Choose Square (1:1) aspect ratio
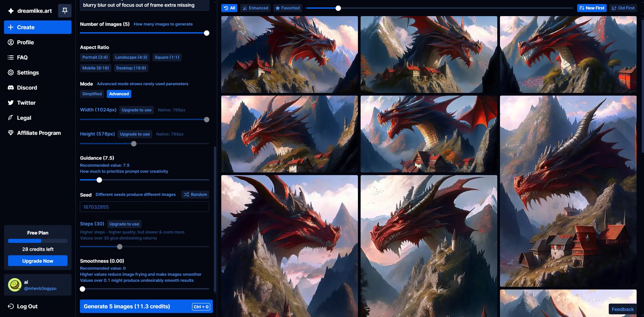 point(167,57)
